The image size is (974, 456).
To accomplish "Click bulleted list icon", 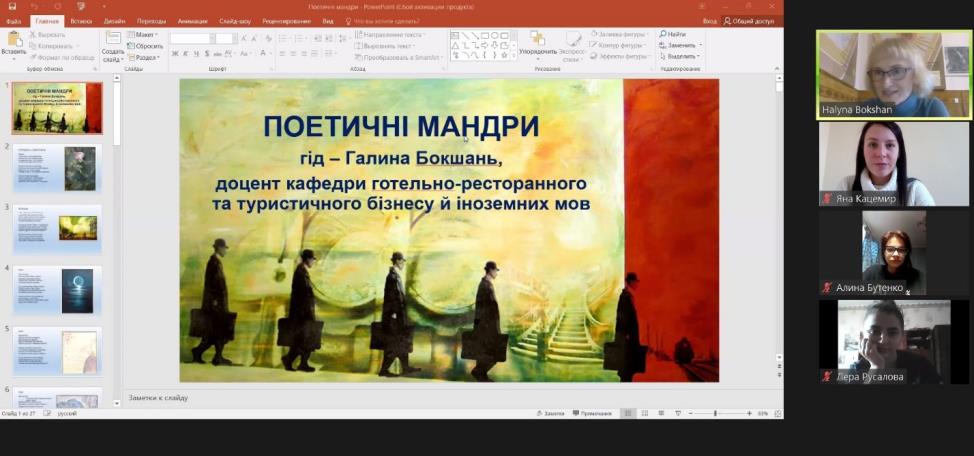I will click(x=283, y=39).
